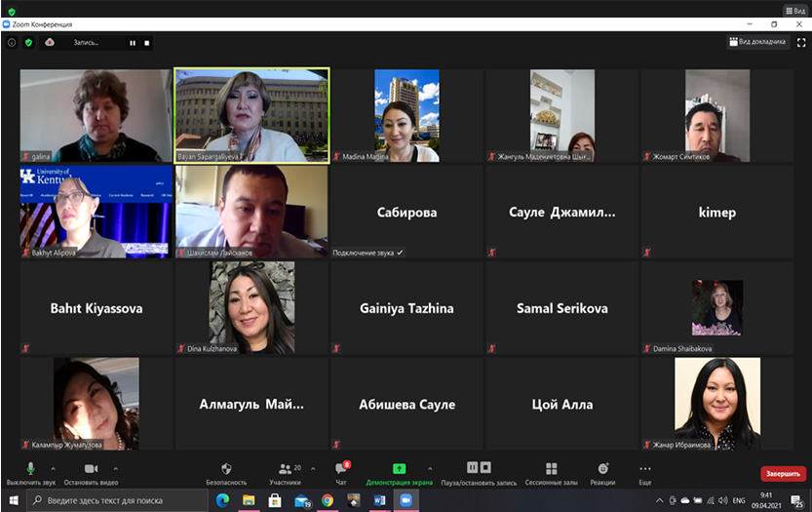Mute the microphone (Выключить звук)
Screen dimensions: 812x512
click(x=30, y=469)
